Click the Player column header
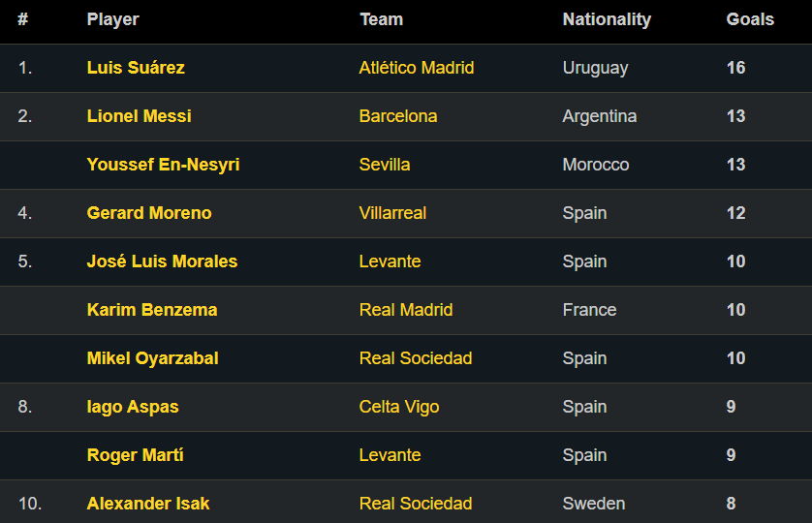 click(112, 19)
